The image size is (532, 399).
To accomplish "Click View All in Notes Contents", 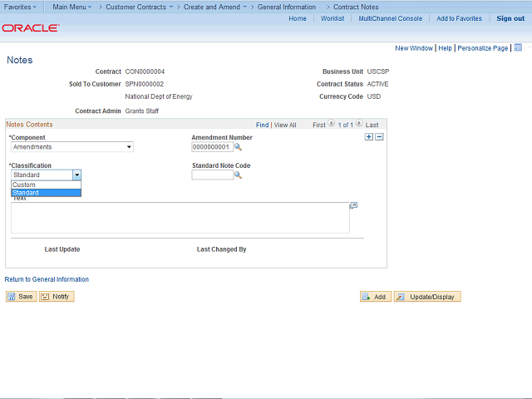I will coord(285,125).
